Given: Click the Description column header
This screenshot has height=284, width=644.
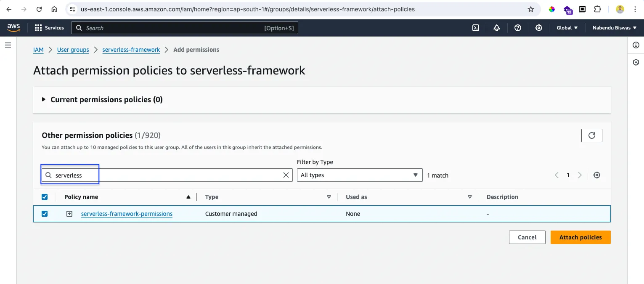Looking at the screenshot, I should 502,197.
